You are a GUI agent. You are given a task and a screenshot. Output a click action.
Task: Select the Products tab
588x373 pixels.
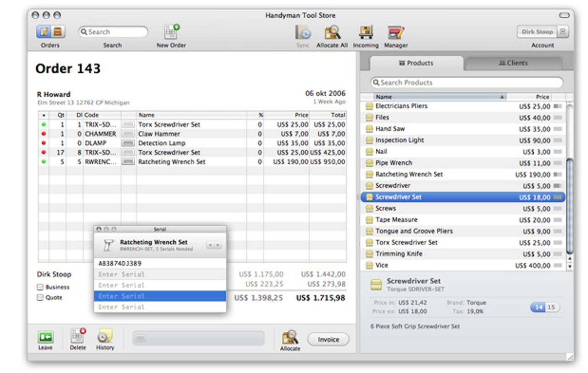click(416, 63)
